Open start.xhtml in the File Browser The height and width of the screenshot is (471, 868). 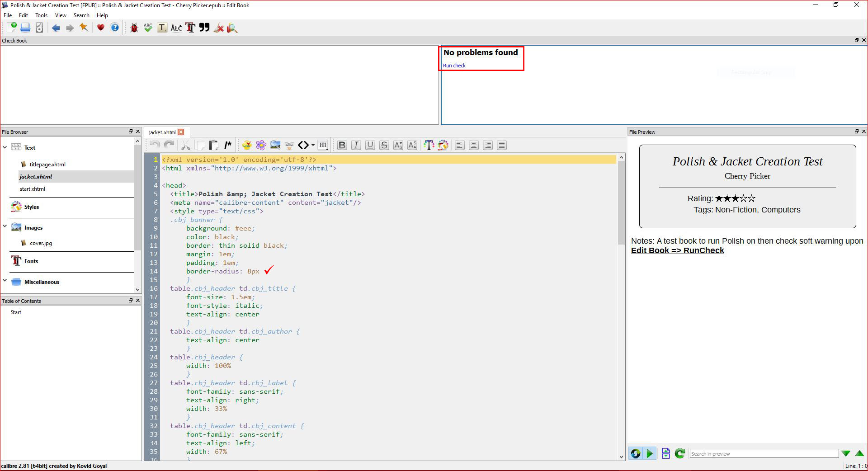click(33, 189)
